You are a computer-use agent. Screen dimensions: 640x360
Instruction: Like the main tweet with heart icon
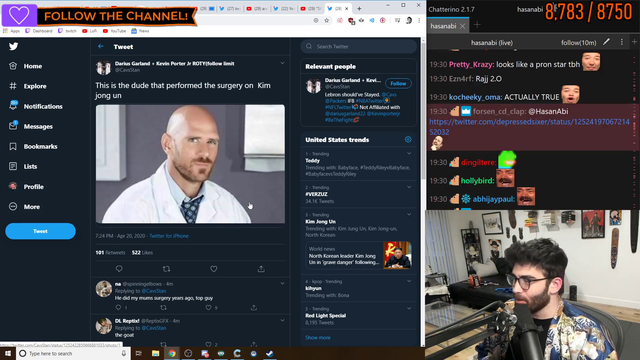[x=213, y=269]
